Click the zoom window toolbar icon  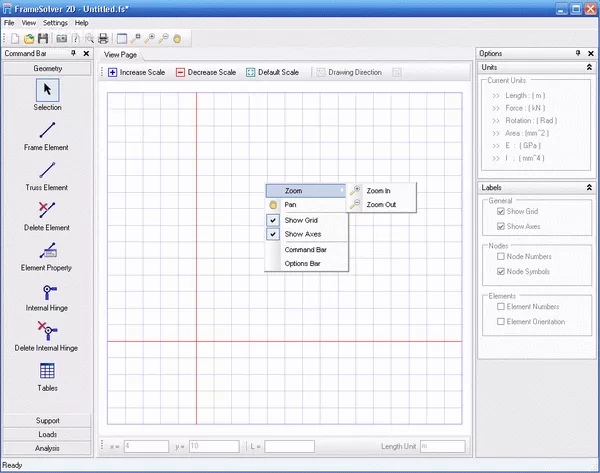coord(136,39)
